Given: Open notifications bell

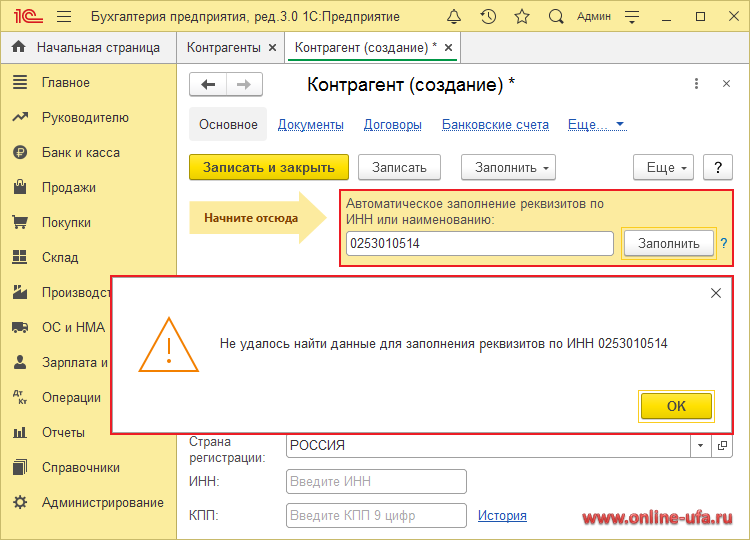Looking at the screenshot, I should [x=453, y=17].
